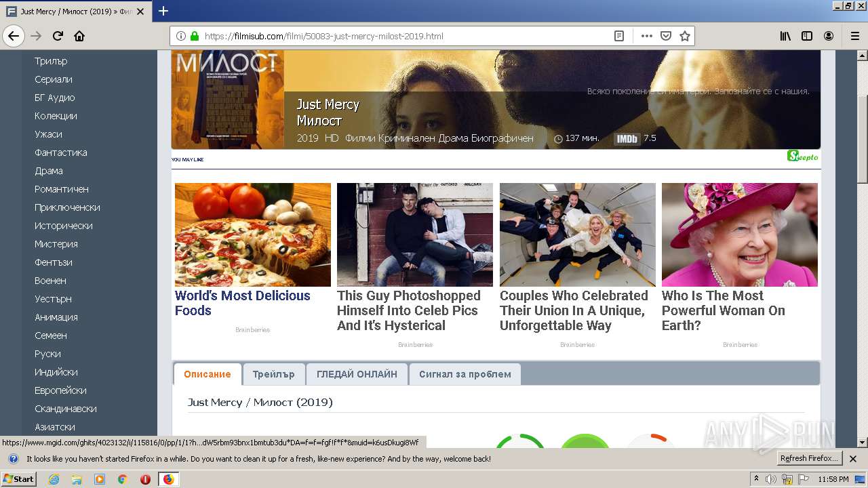Browse the БГ Аудио category
868x488 pixels.
point(55,98)
